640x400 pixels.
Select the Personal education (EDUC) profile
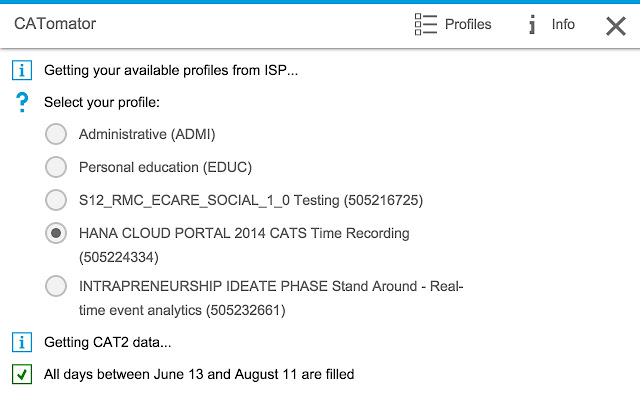point(56,167)
